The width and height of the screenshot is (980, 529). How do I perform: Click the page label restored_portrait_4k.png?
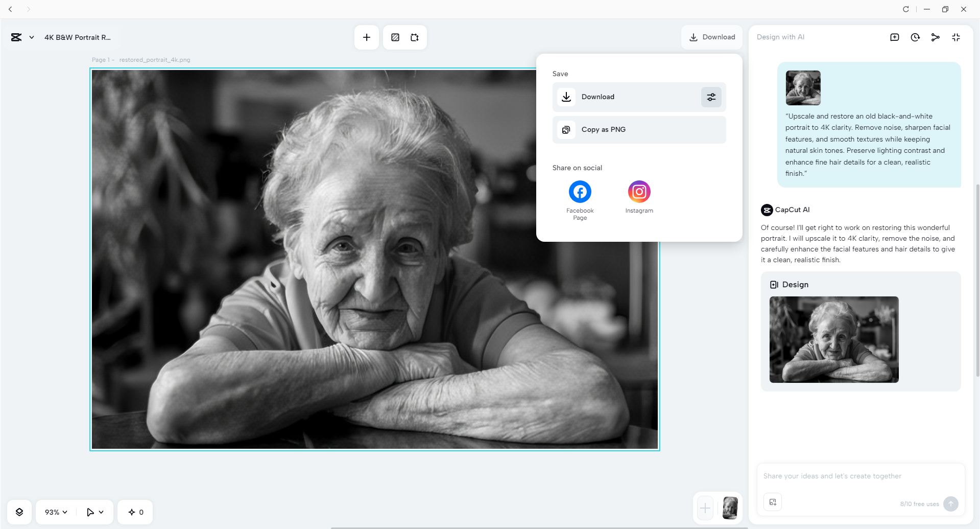click(155, 60)
